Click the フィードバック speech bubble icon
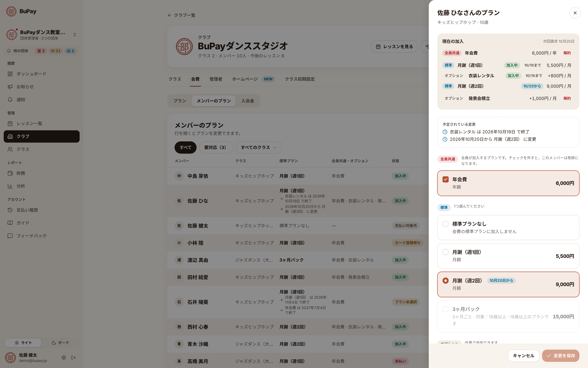Image resolution: width=588 pixels, height=368 pixels. pos(10,236)
